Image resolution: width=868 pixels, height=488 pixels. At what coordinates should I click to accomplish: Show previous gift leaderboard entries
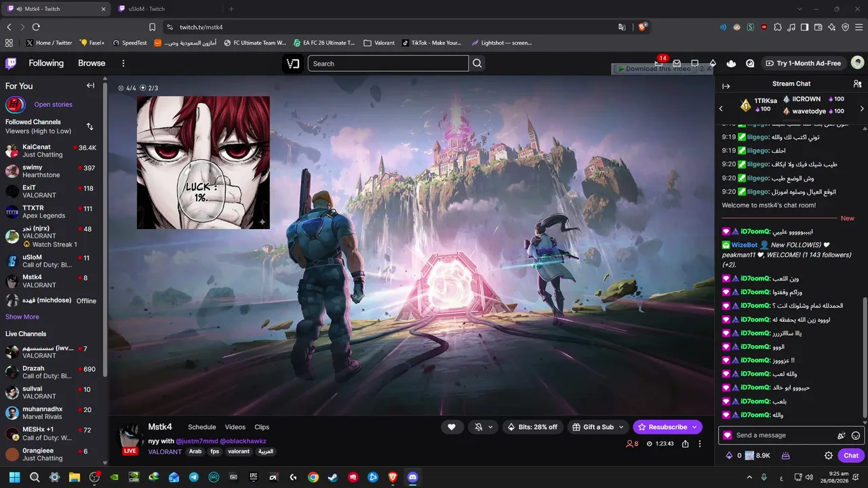click(x=721, y=108)
